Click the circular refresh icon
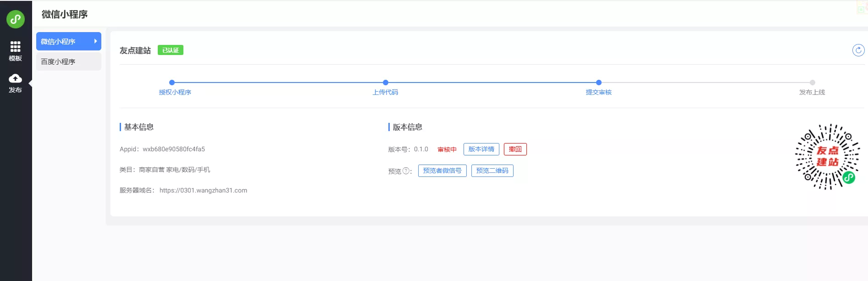Screen dimensions: 868x281 (x=858, y=50)
